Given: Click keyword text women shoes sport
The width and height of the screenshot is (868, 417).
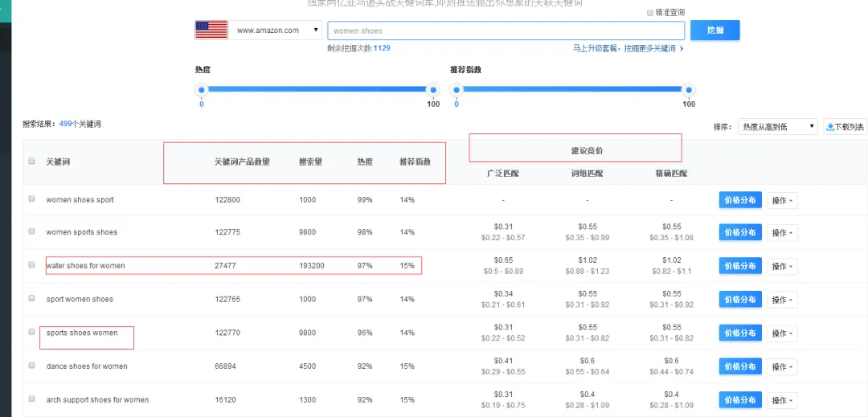Looking at the screenshot, I should coord(80,199).
